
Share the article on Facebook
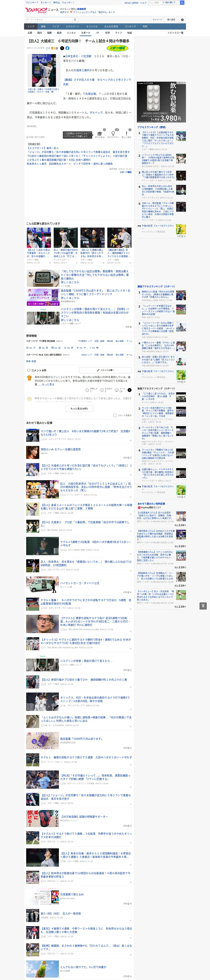tap(67, 48)
